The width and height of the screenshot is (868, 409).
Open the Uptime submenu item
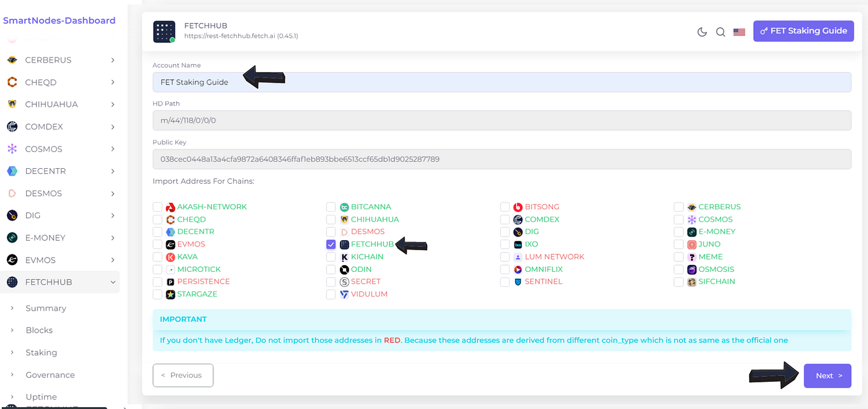[x=41, y=397]
